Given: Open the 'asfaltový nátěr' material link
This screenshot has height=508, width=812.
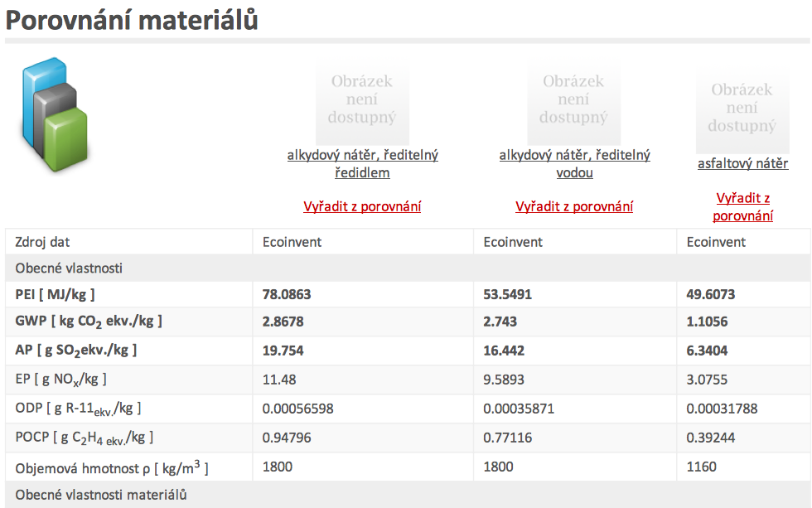Looking at the screenshot, I should (742, 163).
